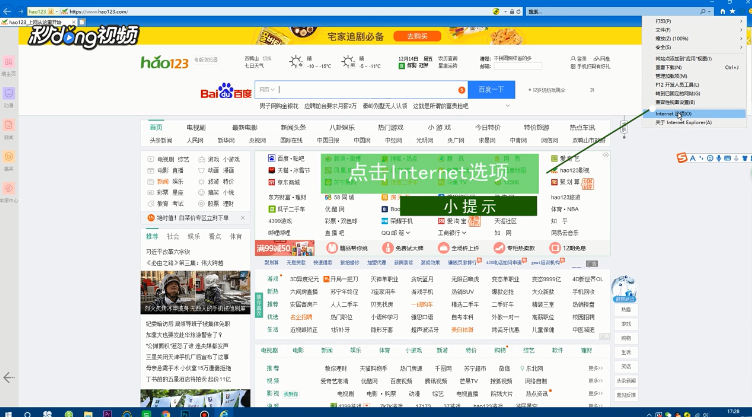The width and height of the screenshot is (752, 417).
Task: Toggle Sogou Chinese/English mode A button
Action: pos(693,158)
